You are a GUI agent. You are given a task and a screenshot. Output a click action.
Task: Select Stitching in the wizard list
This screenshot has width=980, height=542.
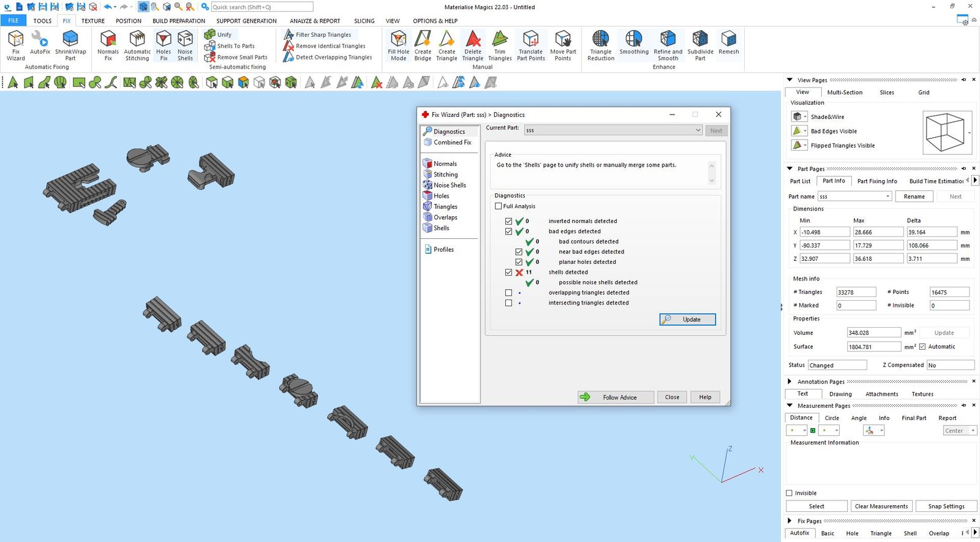(x=445, y=175)
